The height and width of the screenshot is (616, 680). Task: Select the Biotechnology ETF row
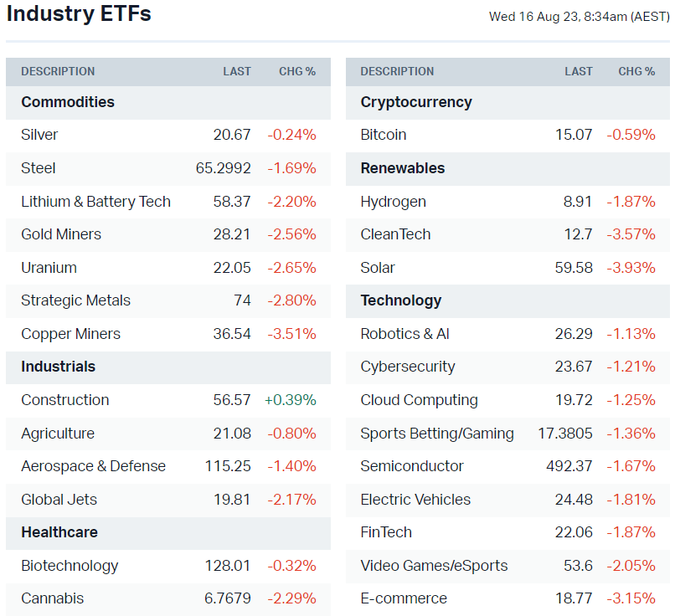[70, 566]
